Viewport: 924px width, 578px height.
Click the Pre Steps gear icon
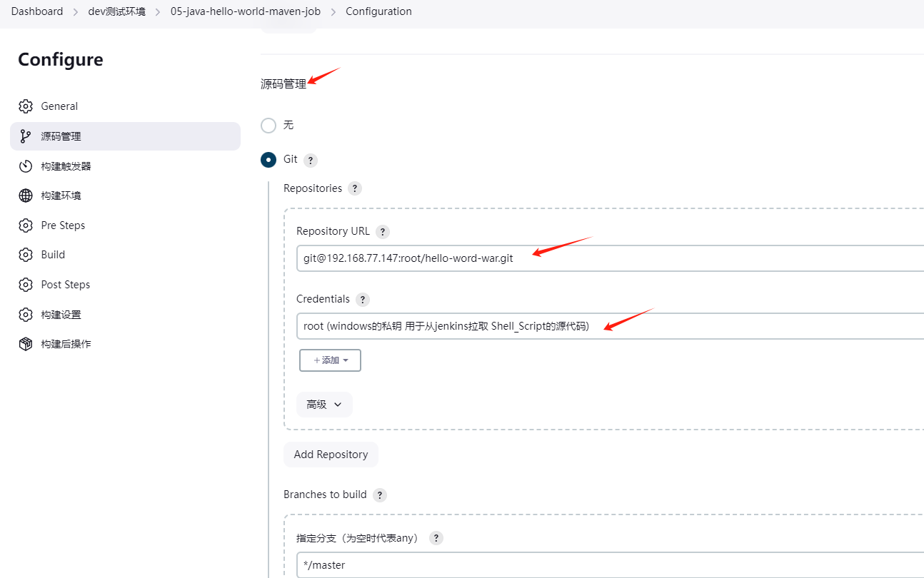click(x=26, y=225)
